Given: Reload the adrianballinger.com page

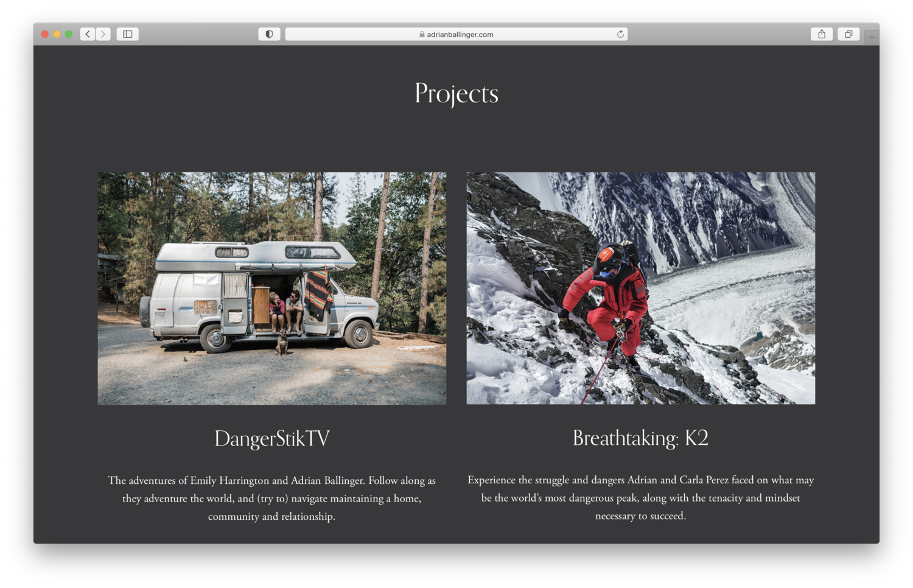Looking at the screenshot, I should (620, 34).
